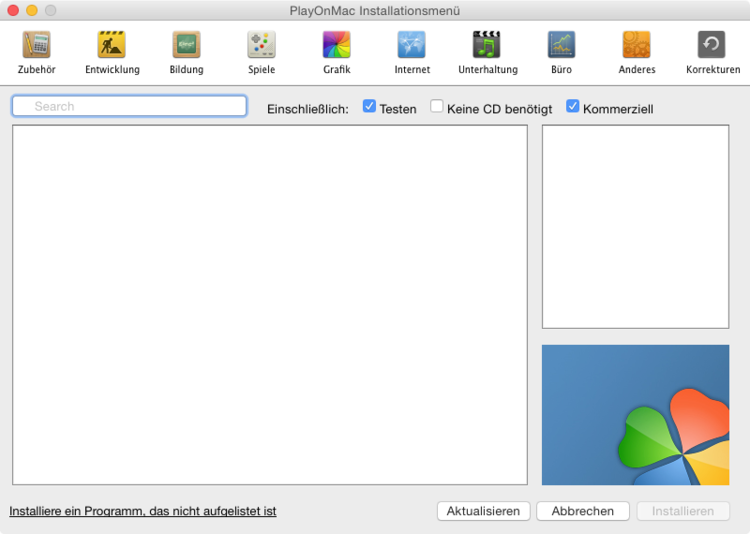Close the PlayOnMac installation window
This screenshot has width=750, height=534.
[x=13, y=10]
